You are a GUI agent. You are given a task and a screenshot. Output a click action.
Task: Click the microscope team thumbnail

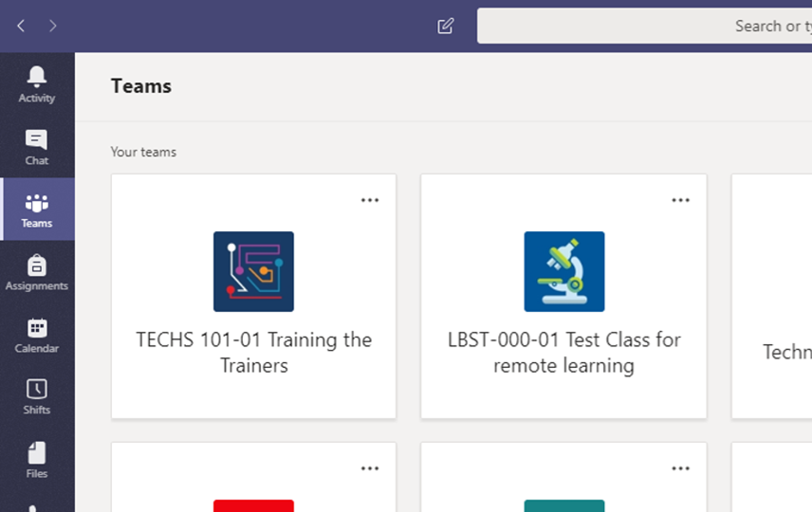pyautogui.click(x=564, y=271)
